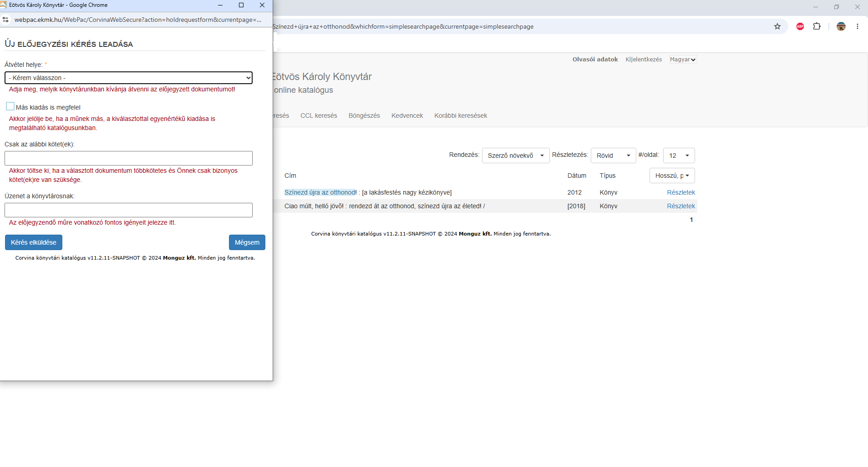Open the Adblock Plus extension icon
This screenshot has height=467, width=868.
800,26
